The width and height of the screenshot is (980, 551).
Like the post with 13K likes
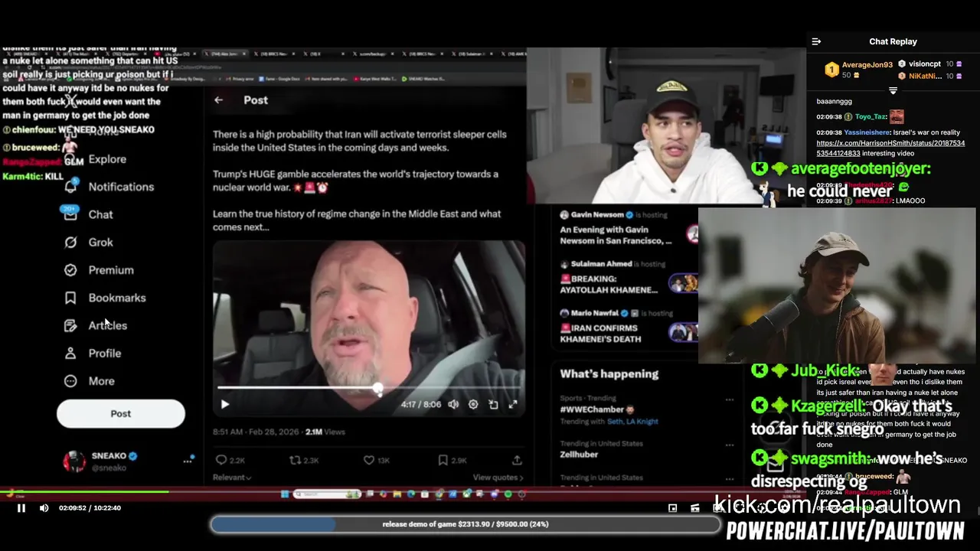click(368, 460)
